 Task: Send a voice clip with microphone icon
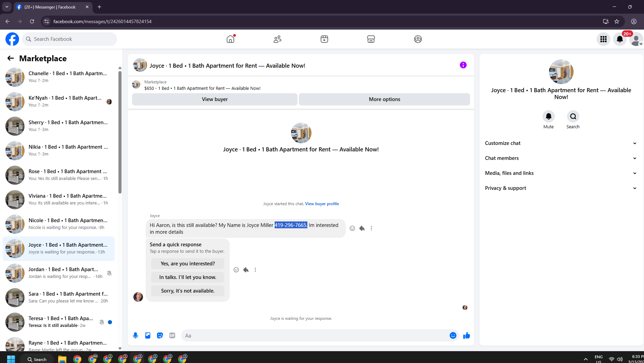pyautogui.click(x=135, y=335)
